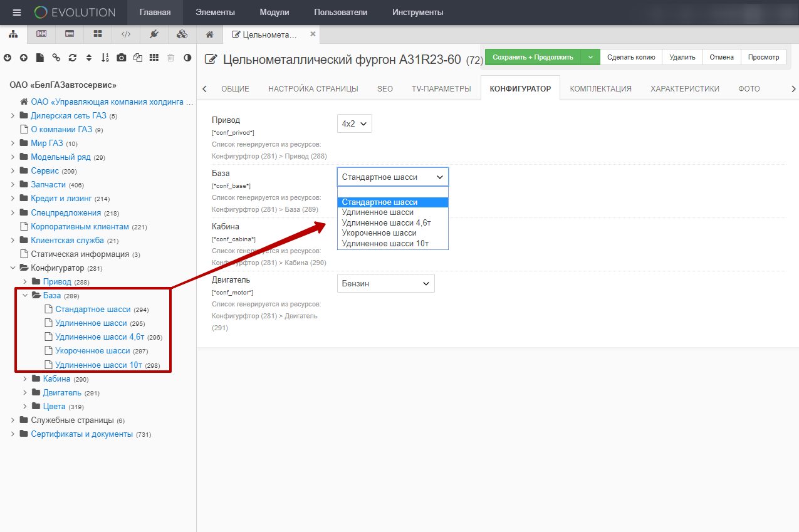Screen dimensions: 799x532
Task: Switch to TV-ПАРАМЕТРЫ tab
Action: 441,89
